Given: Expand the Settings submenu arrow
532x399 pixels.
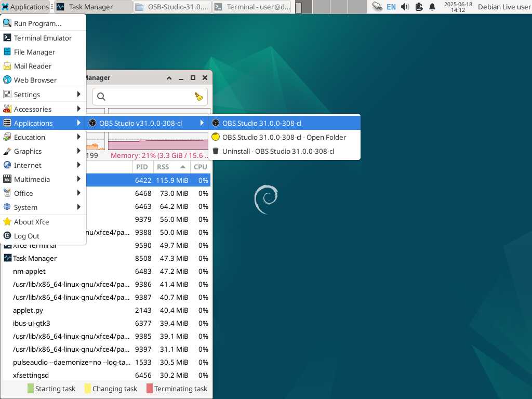Looking at the screenshot, I should pyautogui.click(x=79, y=95).
